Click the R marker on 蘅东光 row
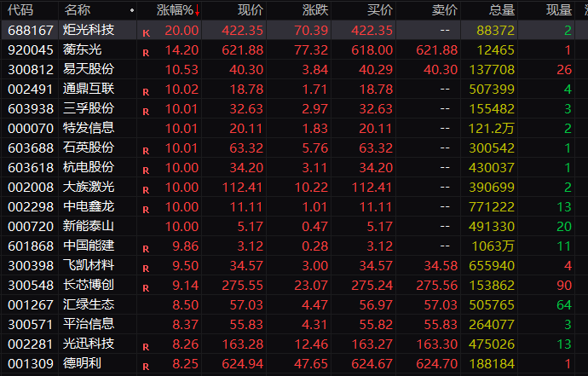This screenshot has width=588, height=376. 146,53
